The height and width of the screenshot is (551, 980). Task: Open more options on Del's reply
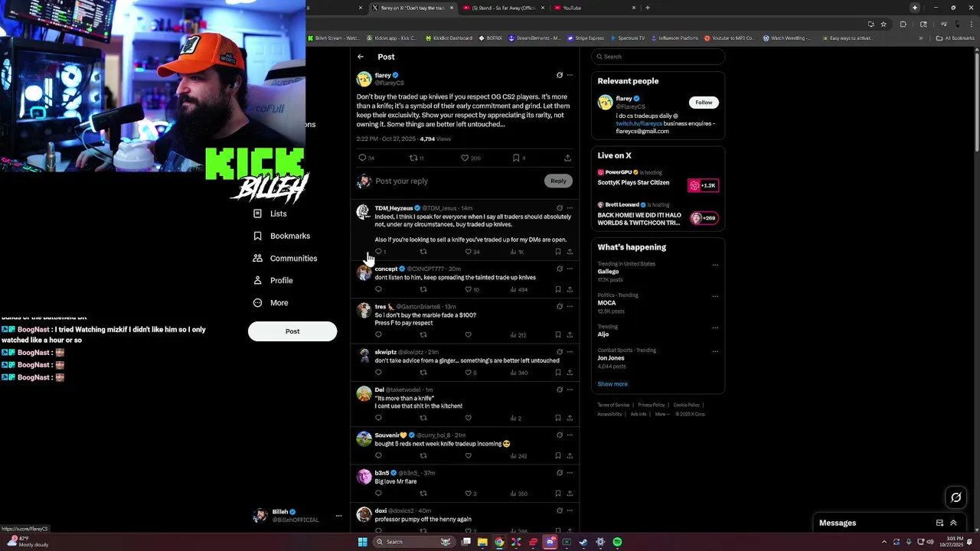[570, 390]
